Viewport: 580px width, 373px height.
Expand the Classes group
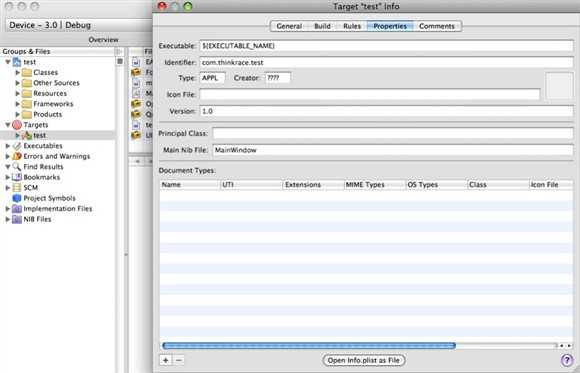(x=17, y=73)
